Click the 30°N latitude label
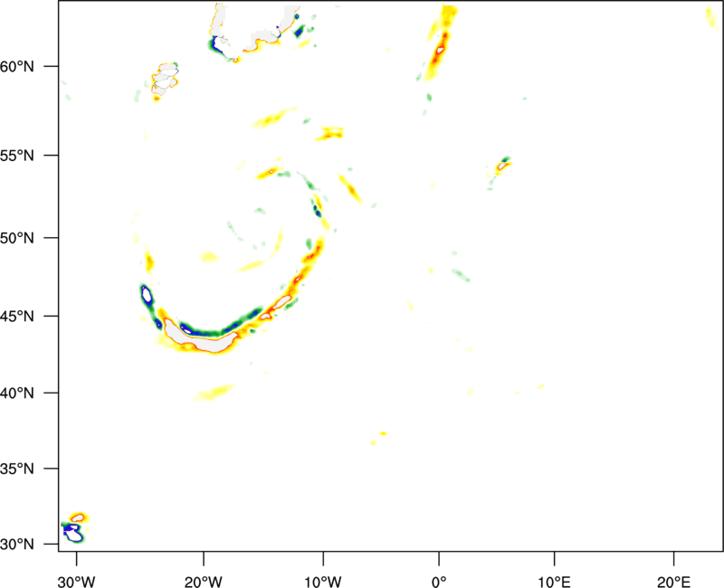This screenshot has width=724, height=588. click(x=17, y=545)
